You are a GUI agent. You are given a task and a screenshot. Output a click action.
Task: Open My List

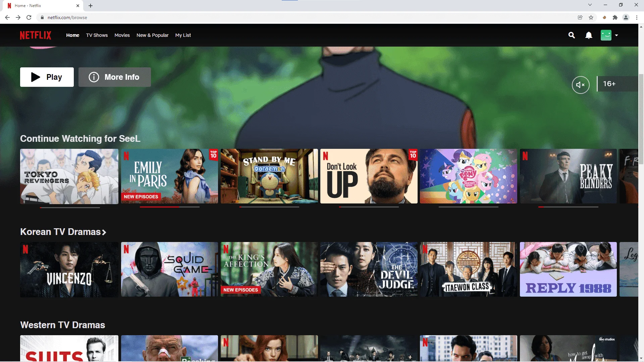click(x=183, y=35)
